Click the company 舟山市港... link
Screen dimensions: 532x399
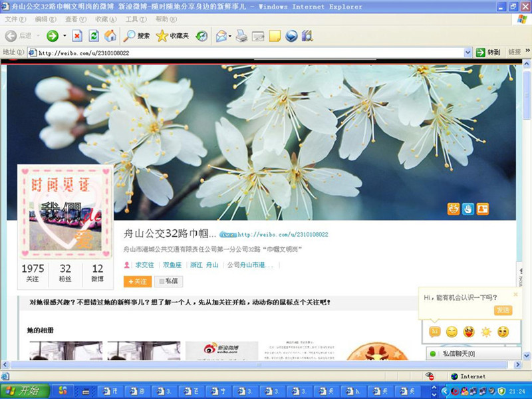pyautogui.click(x=256, y=265)
